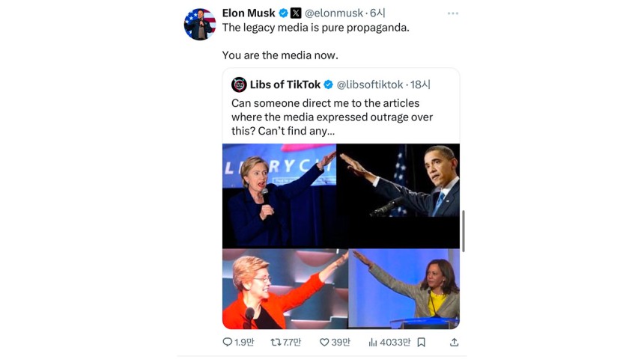This screenshot has height=362, width=644.
Task: Click the Libs of TikTok verified badge
Action: 328,85
